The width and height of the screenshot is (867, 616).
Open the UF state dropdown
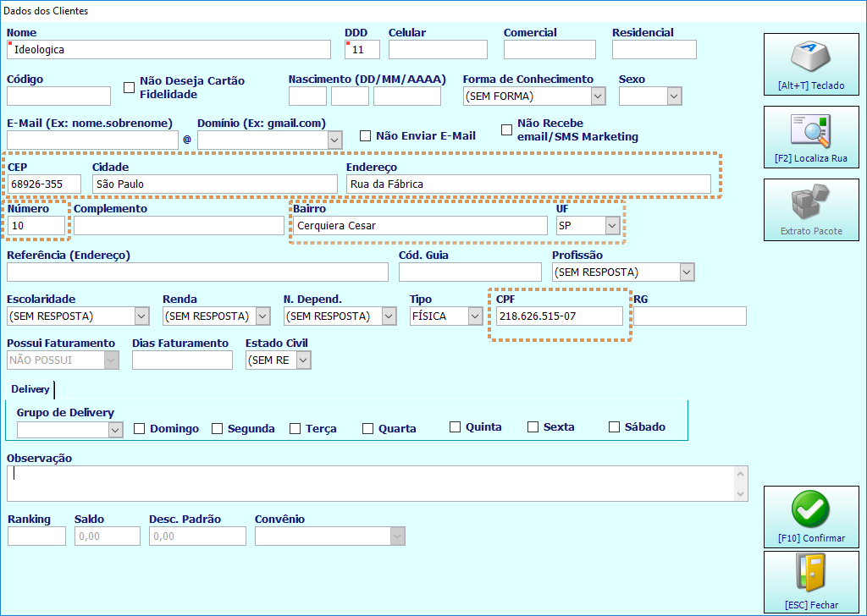coord(612,225)
